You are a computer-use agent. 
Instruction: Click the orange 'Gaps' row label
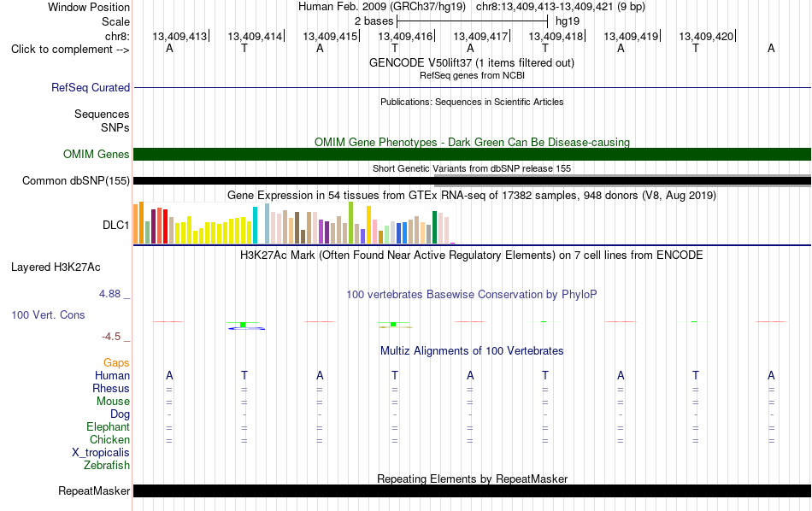(116, 362)
